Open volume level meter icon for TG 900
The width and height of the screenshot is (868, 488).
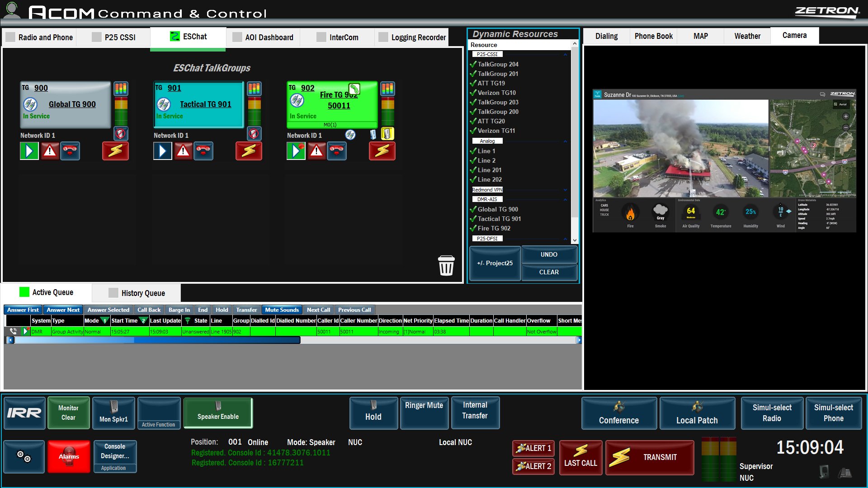pos(121,88)
